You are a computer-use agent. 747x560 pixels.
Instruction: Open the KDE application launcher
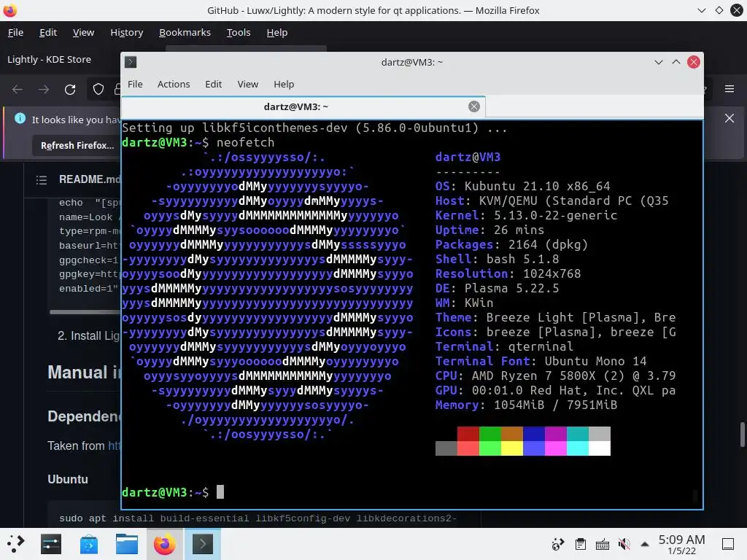[x=15, y=544]
